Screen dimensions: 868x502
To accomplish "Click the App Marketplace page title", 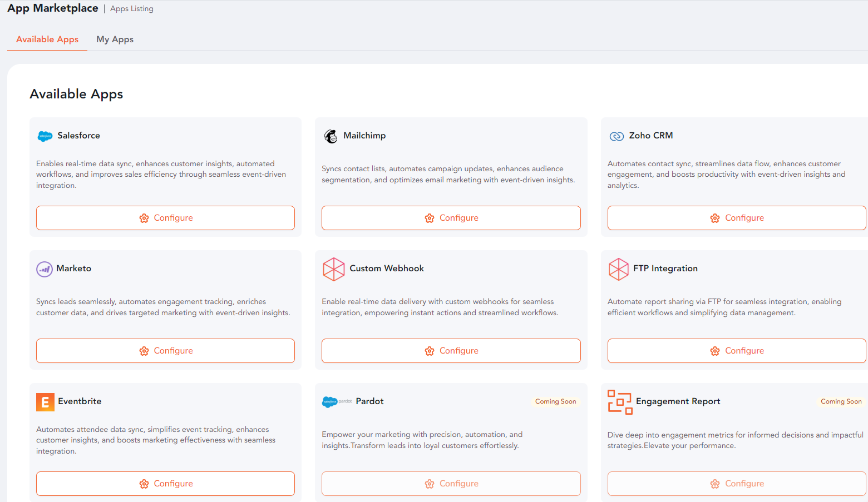I will pyautogui.click(x=53, y=8).
